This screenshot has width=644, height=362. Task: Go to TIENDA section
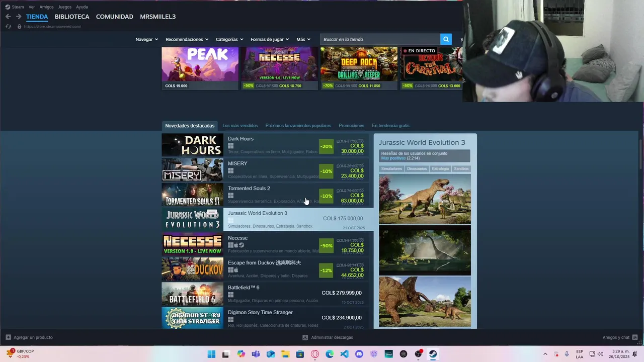coord(37,17)
